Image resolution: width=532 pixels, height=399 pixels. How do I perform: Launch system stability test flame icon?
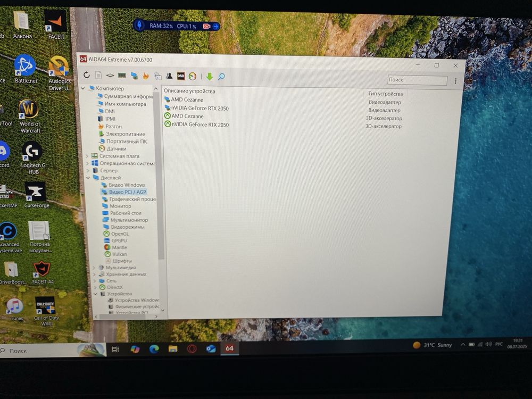coord(146,76)
